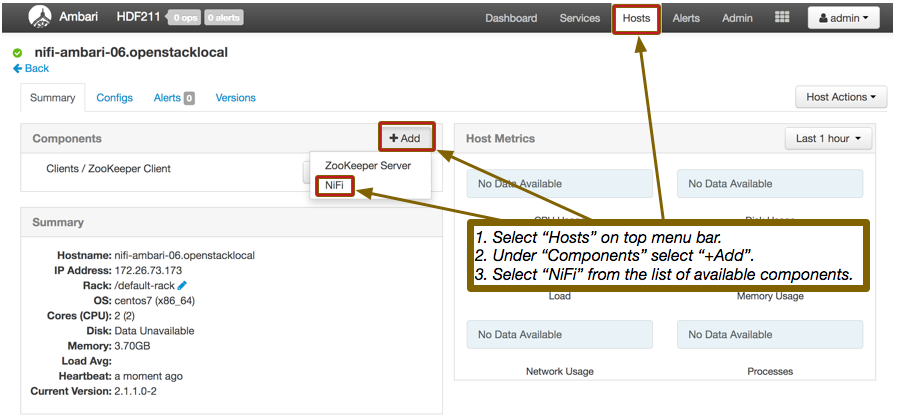Click the rack edit pencil icon

182,285
